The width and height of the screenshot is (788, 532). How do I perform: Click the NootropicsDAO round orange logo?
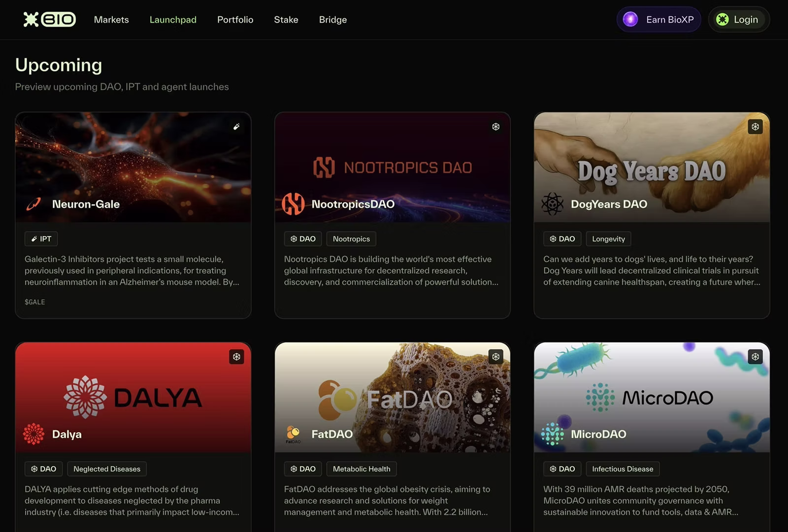coord(293,204)
